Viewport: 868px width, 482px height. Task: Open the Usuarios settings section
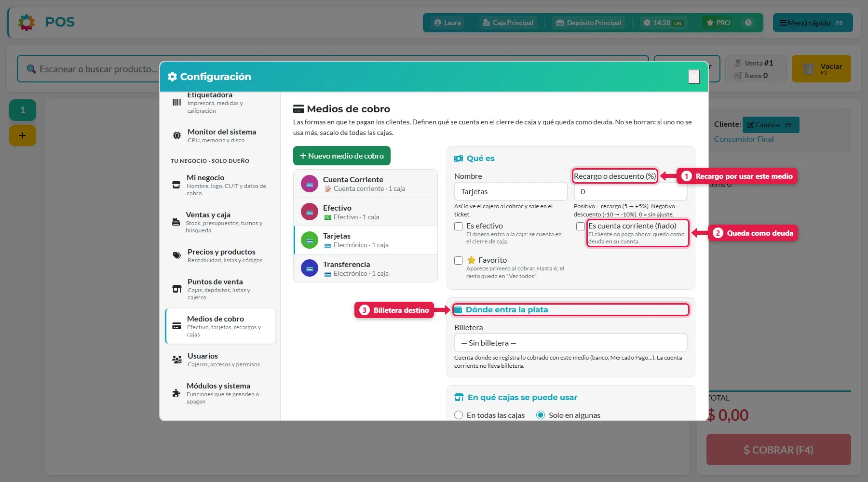tap(220, 360)
